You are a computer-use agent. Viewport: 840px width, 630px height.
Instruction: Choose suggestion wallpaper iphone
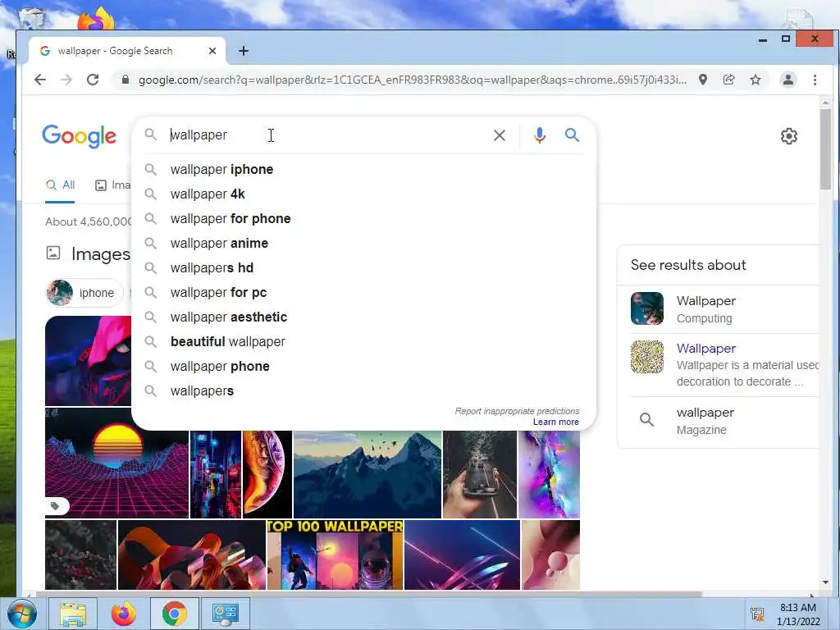[363, 169]
